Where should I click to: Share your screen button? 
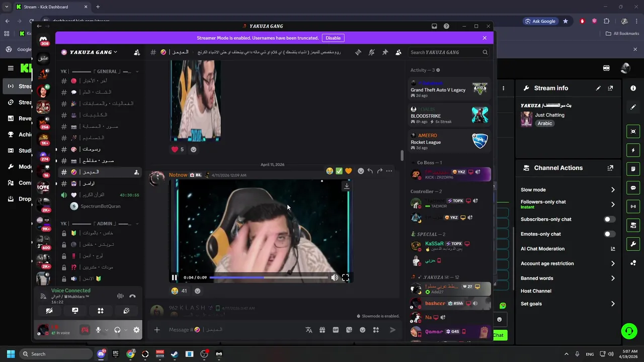[x=75, y=311]
